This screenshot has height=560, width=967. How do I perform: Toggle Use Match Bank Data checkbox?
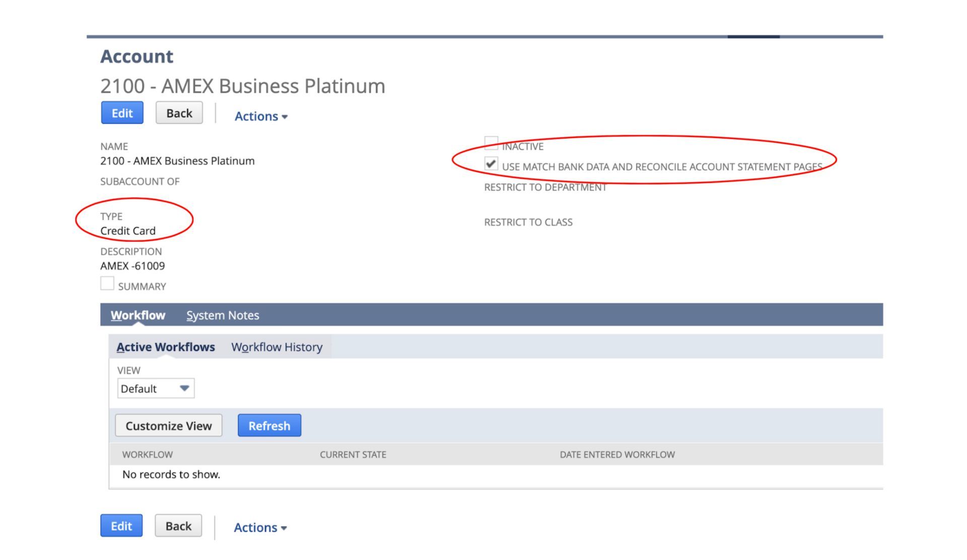point(491,164)
